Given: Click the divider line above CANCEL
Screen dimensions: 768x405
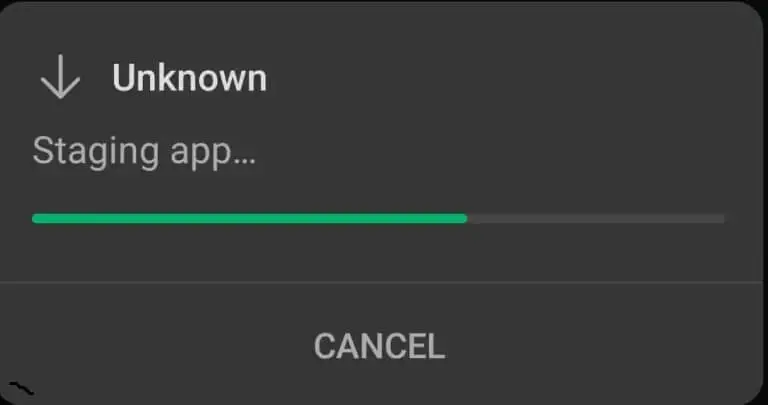Looking at the screenshot, I should pyautogui.click(x=384, y=282).
